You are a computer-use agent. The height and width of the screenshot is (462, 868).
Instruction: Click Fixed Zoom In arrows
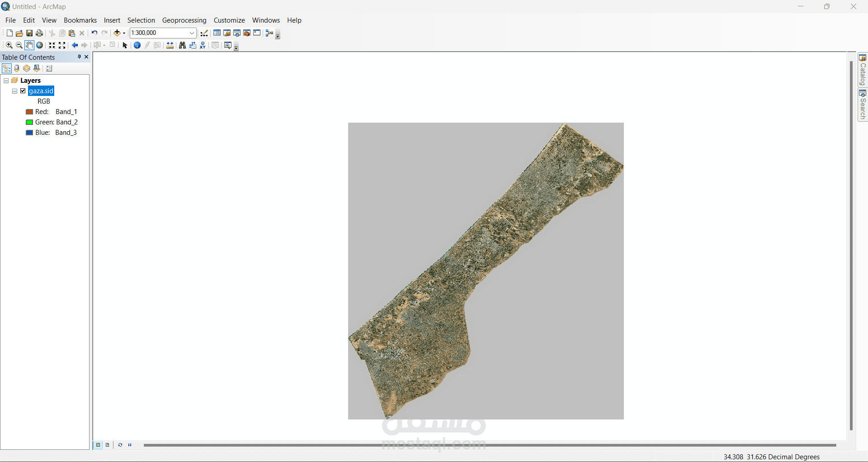[52, 45]
